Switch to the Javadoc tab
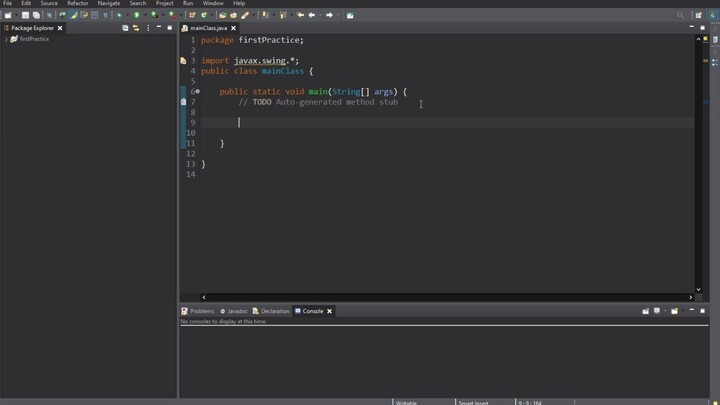 234,311
